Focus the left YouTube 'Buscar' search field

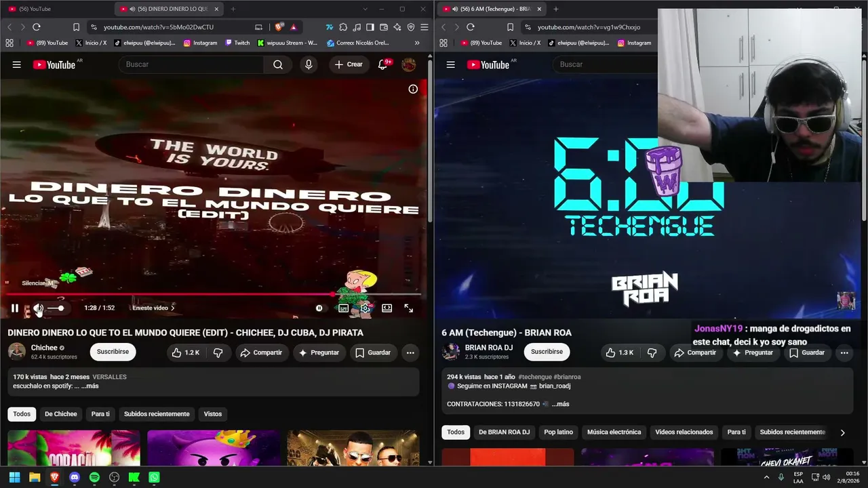pos(191,64)
